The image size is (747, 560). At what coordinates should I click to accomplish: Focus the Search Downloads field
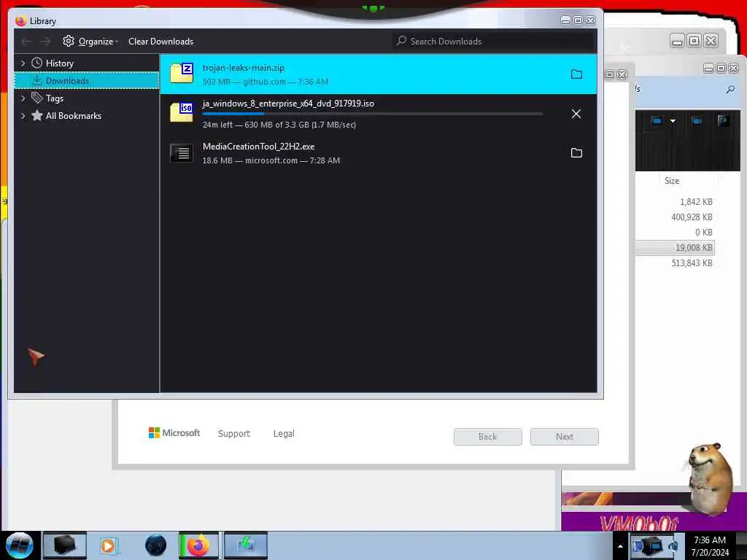(x=494, y=42)
